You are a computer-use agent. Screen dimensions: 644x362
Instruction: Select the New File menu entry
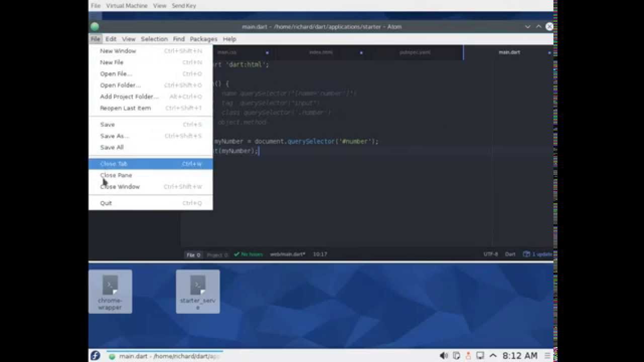click(150, 62)
